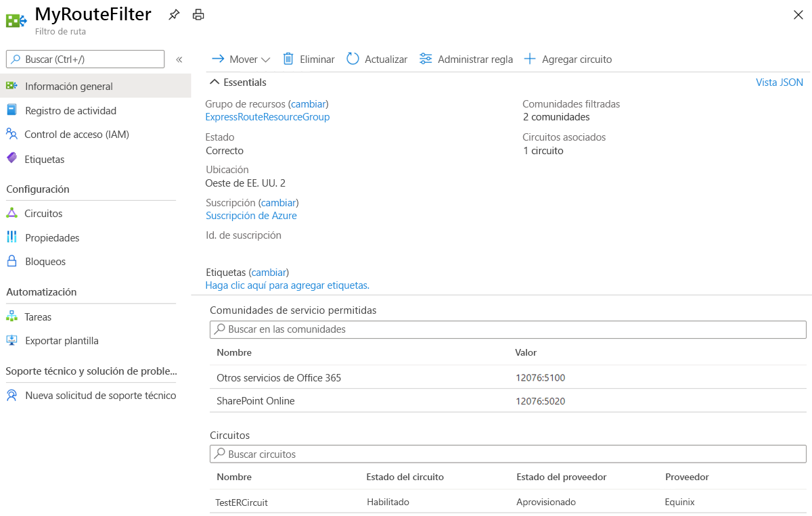The width and height of the screenshot is (812, 516).
Task: Click 1 circuito under Circuitos asociados
Action: pyautogui.click(x=543, y=151)
